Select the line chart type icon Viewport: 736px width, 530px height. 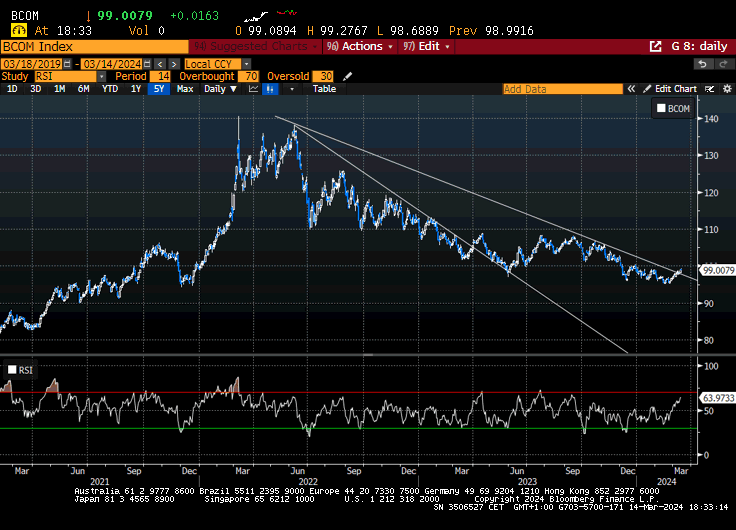tap(253, 89)
